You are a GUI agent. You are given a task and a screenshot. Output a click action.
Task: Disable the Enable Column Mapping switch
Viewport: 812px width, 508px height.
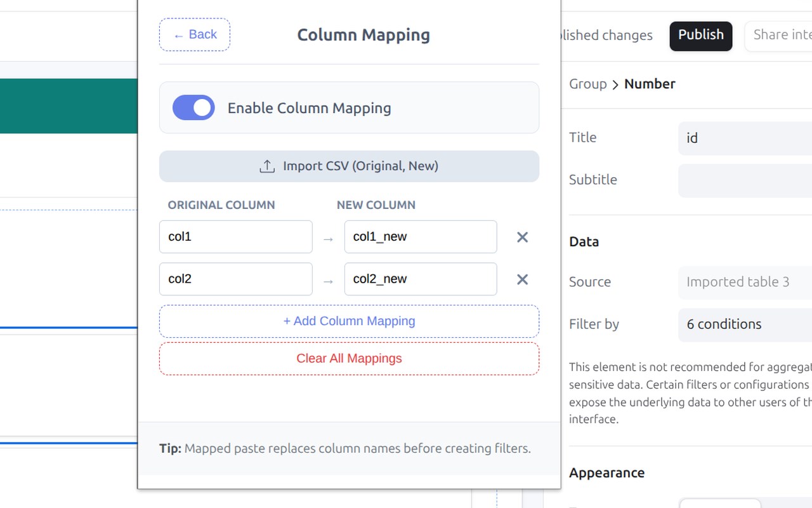coord(193,108)
